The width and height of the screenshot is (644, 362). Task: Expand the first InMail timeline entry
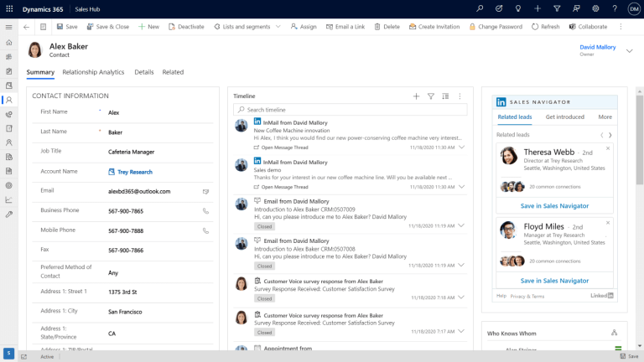[461, 147]
